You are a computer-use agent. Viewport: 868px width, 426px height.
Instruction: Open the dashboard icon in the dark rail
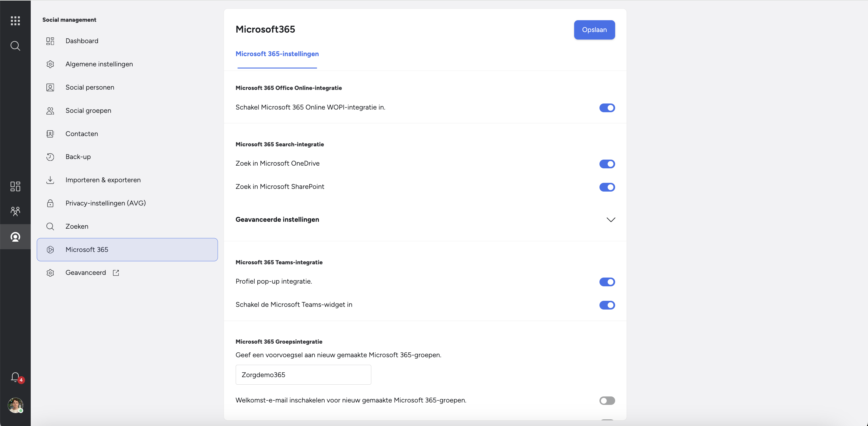pyautogui.click(x=15, y=186)
